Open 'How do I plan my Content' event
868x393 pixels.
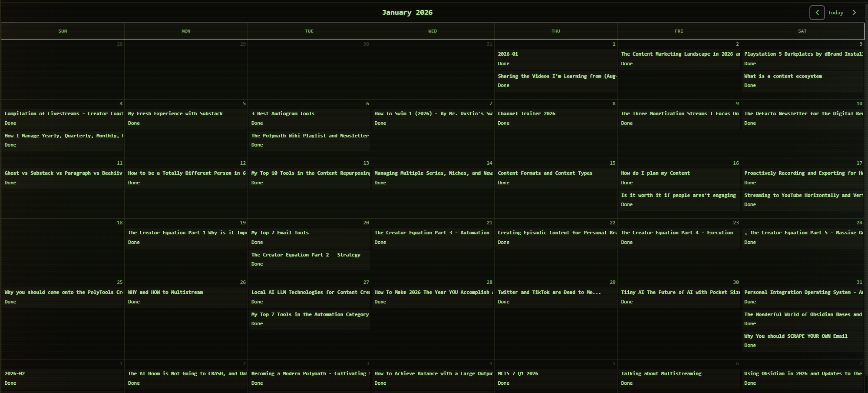pyautogui.click(x=655, y=173)
